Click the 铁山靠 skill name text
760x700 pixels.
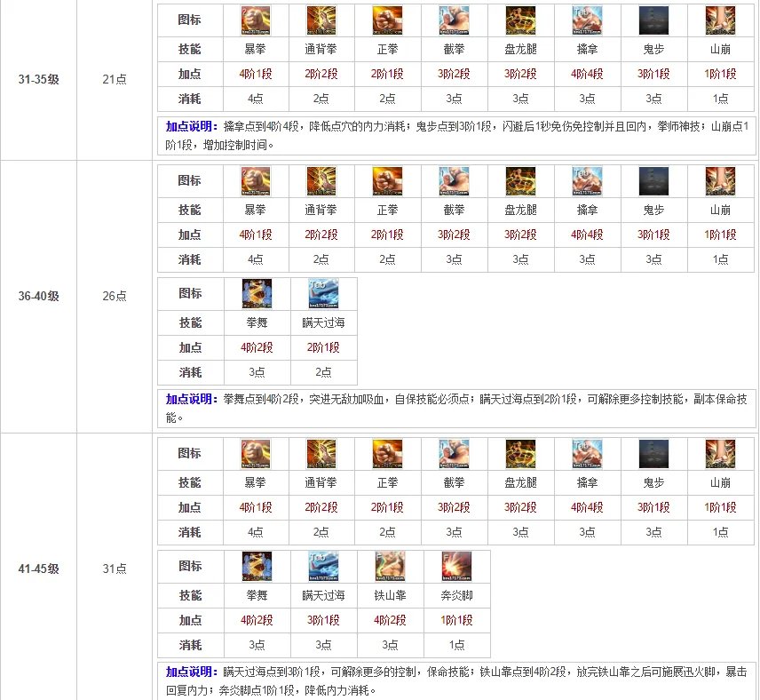tap(388, 595)
